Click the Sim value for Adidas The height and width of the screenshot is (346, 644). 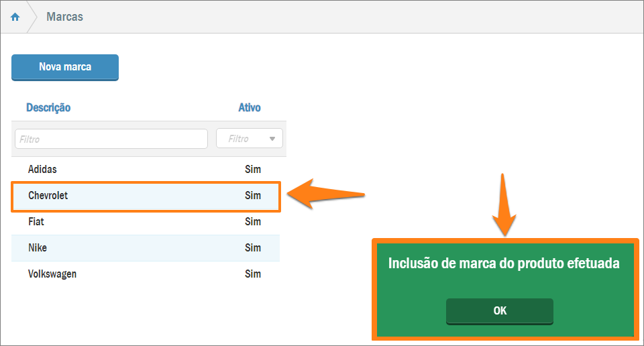pyautogui.click(x=253, y=170)
